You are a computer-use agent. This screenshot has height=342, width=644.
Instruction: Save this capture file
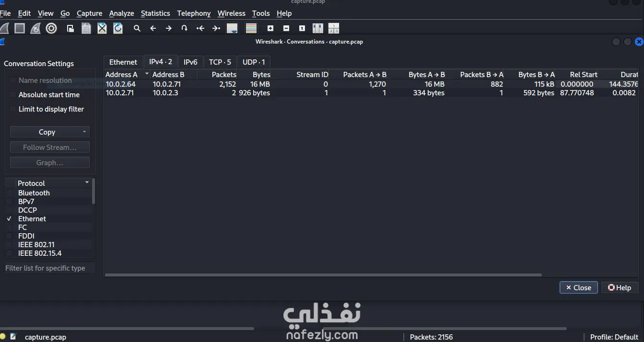tap(86, 28)
